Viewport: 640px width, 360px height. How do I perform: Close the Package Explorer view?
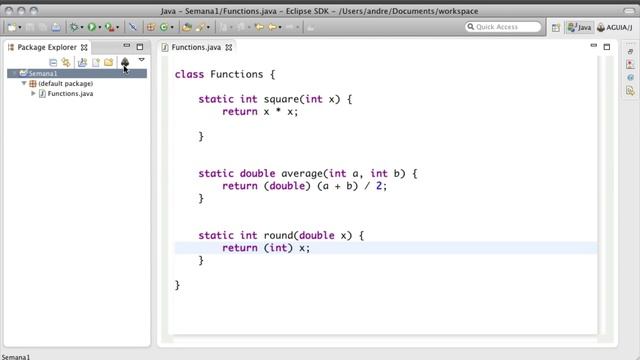coord(84,47)
